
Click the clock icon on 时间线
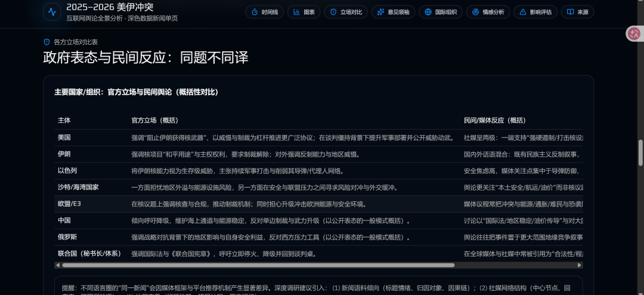click(255, 12)
